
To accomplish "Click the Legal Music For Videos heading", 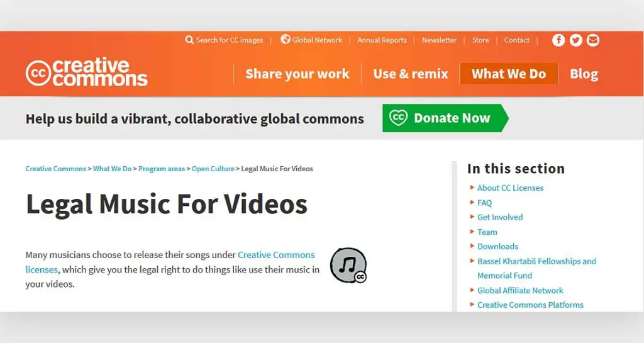I will pos(166,205).
